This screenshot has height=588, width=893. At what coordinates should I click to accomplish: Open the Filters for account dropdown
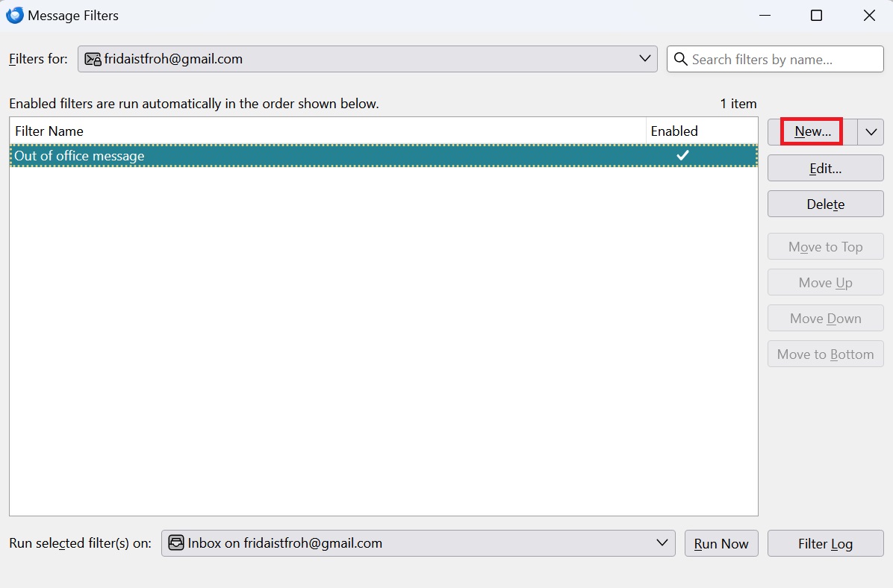367,59
